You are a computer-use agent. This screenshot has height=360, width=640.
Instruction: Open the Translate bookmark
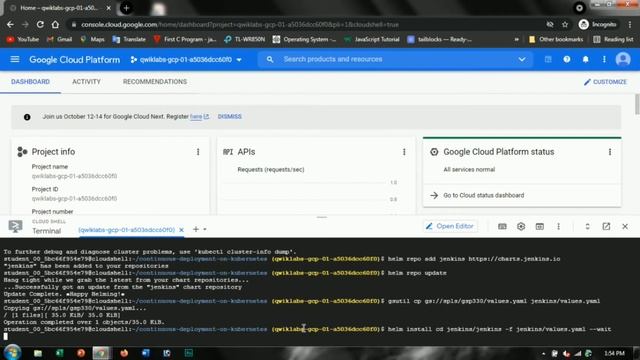tap(129, 39)
